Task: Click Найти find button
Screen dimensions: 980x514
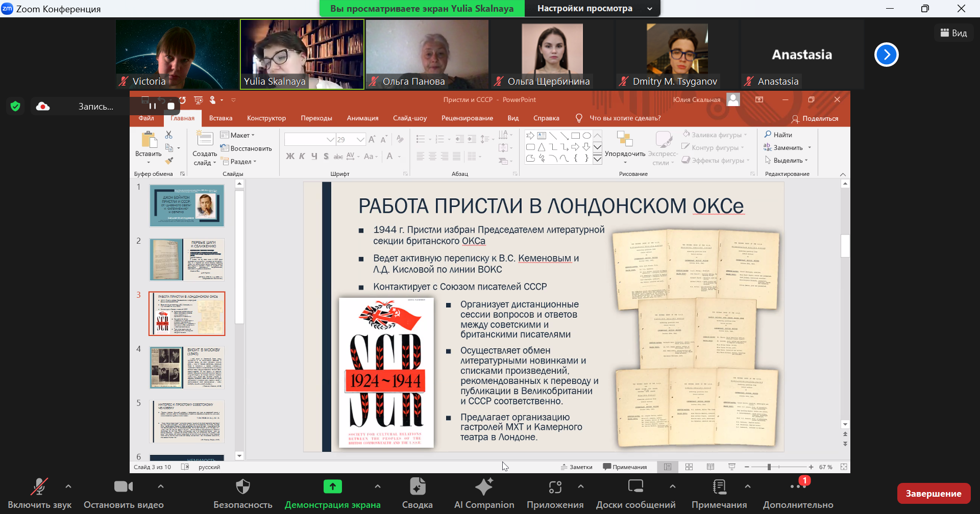Action: click(778, 135)
